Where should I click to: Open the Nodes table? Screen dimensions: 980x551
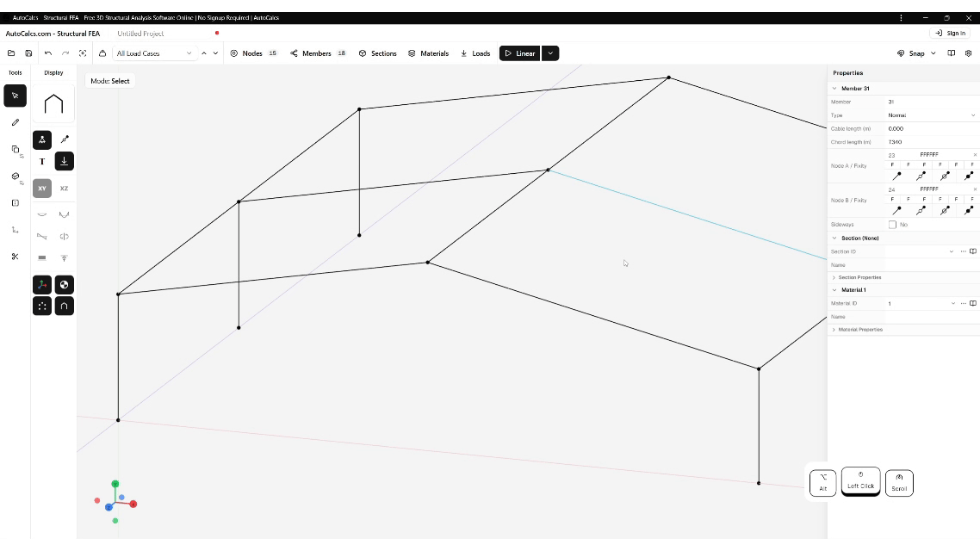253,53
